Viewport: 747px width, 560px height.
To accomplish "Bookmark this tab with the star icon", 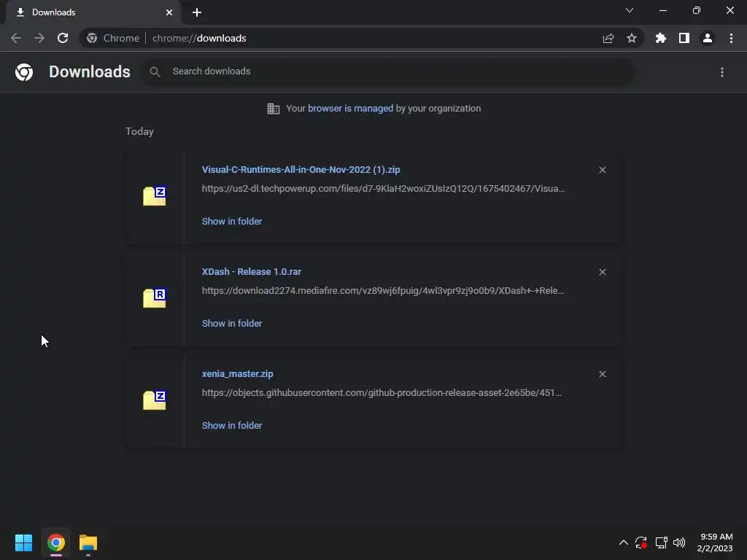I will [632, 38].
